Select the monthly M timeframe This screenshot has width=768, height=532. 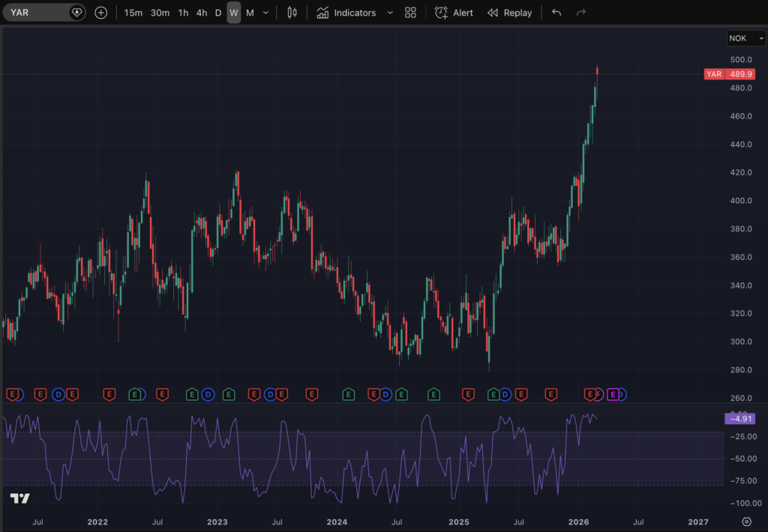coord(250,13)
